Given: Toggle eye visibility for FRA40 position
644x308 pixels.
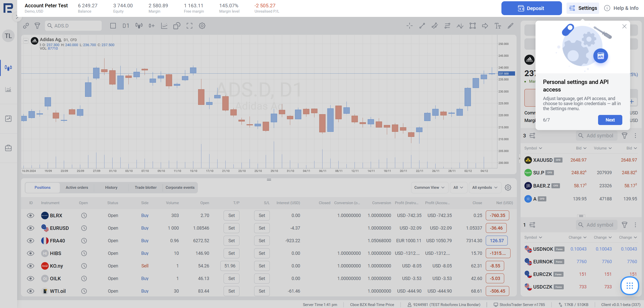Looking at the screenshot, I should (31, 241).
